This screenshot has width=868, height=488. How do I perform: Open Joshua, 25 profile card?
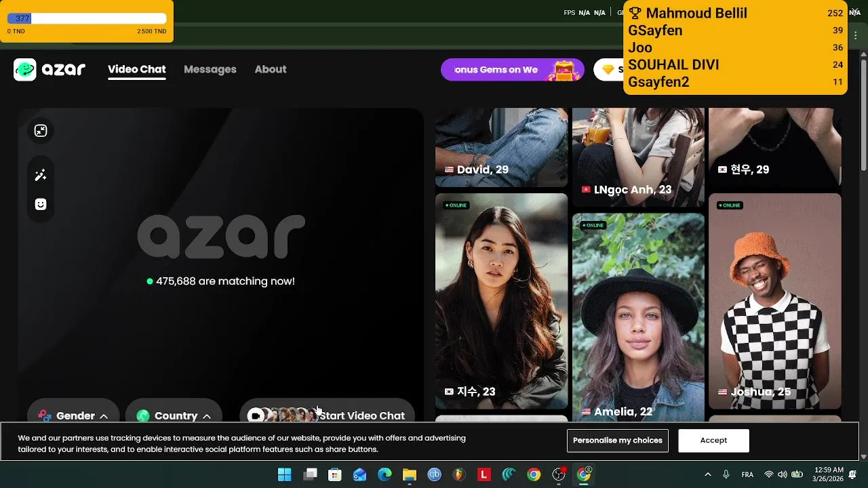[775, 301]
